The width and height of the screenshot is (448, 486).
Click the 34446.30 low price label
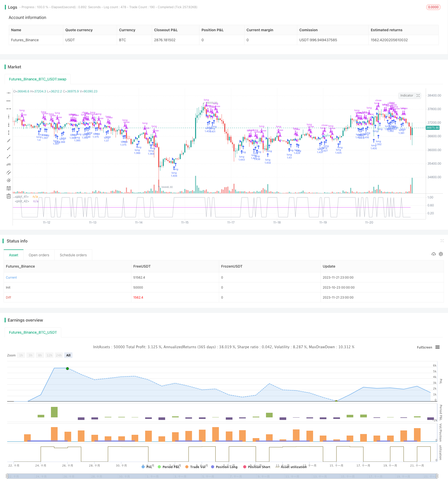tap(167, 187)
